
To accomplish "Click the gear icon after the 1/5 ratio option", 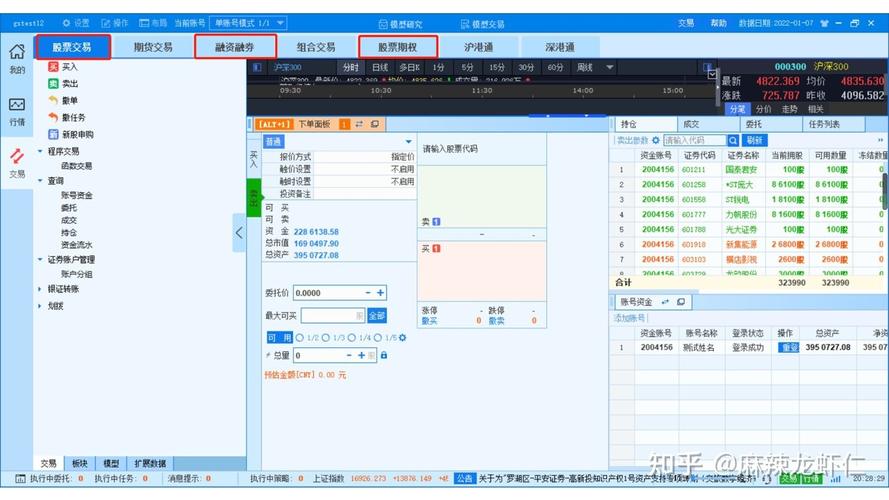I will click(x=403, y=338).
